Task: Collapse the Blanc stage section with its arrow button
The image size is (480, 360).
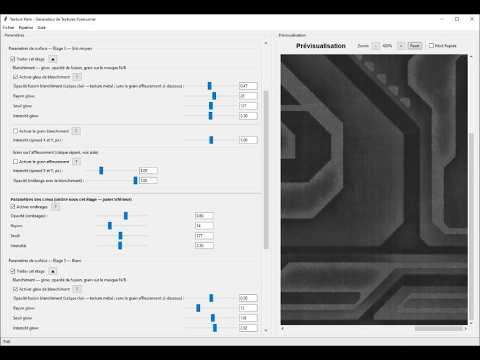Action: coord(53,271)
